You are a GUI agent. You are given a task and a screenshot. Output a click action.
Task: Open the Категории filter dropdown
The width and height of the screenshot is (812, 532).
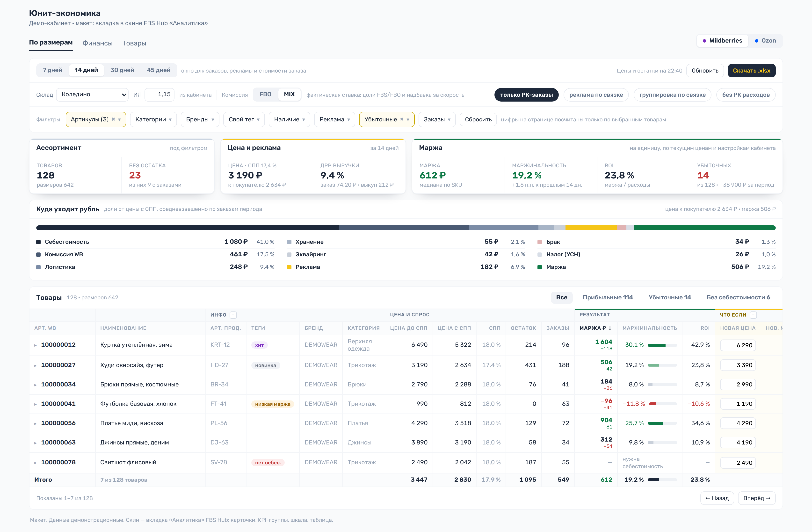[153, 119]
